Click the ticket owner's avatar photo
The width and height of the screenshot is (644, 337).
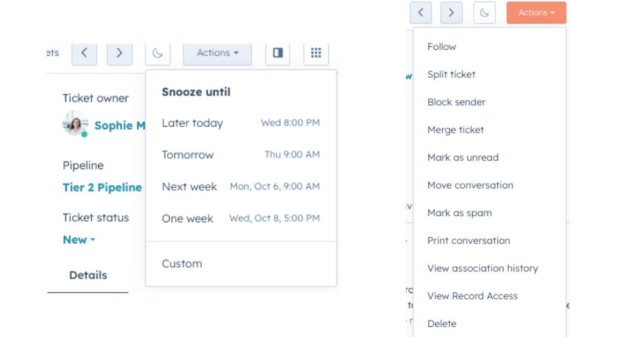pyautogui.click(x=75, y=123)
